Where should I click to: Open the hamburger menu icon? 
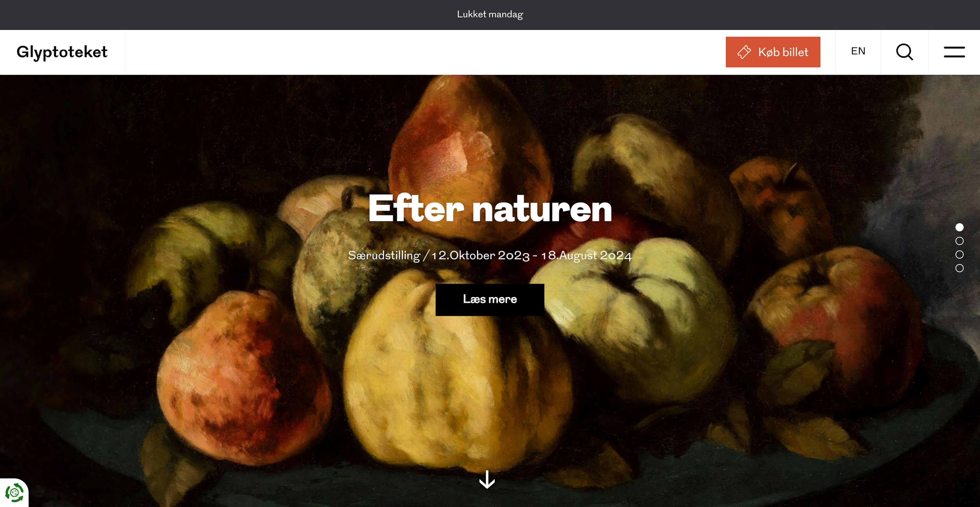pos(954,52)
